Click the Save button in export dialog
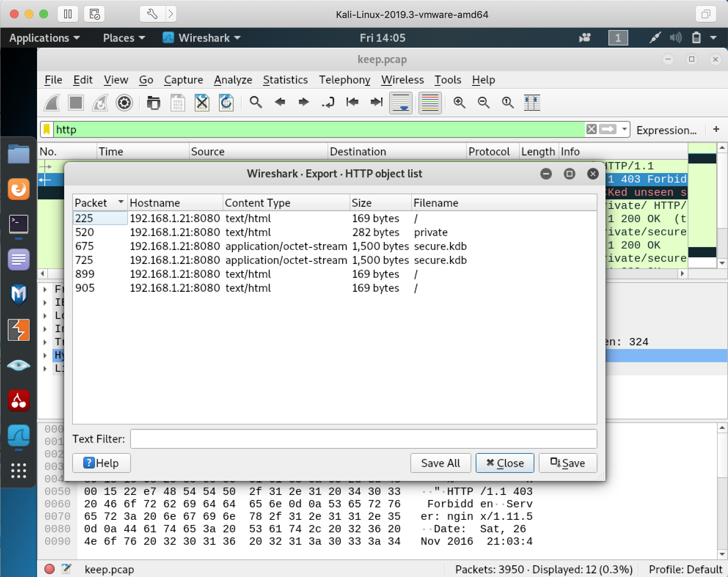Viewport: 728px width, 577px height. pos(568,463)
